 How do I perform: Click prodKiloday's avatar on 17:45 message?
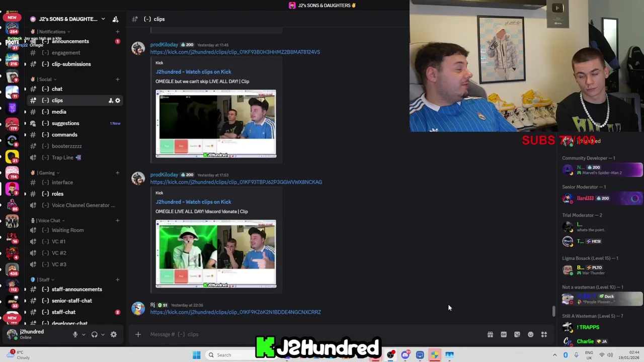click(x=138, y=48)
